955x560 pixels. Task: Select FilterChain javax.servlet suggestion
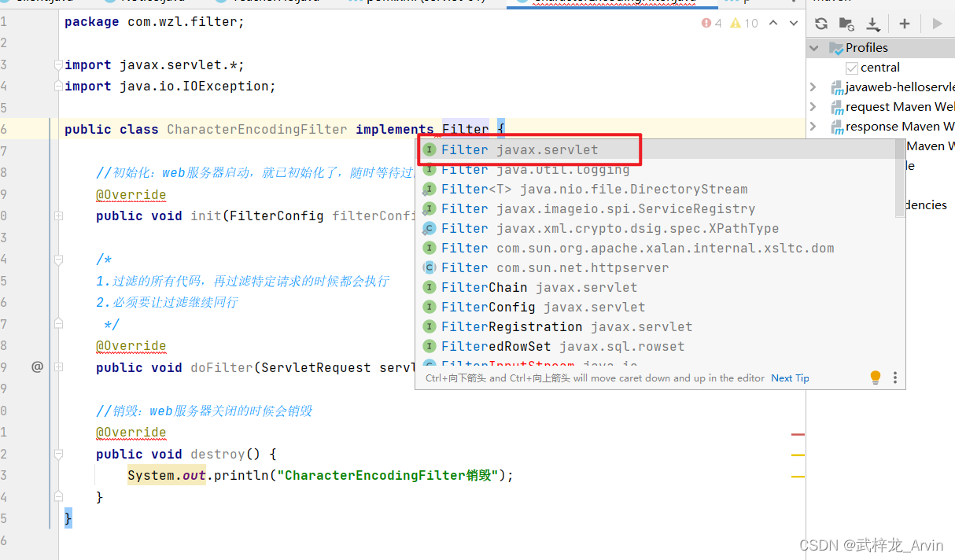click(x=654, y=287)
